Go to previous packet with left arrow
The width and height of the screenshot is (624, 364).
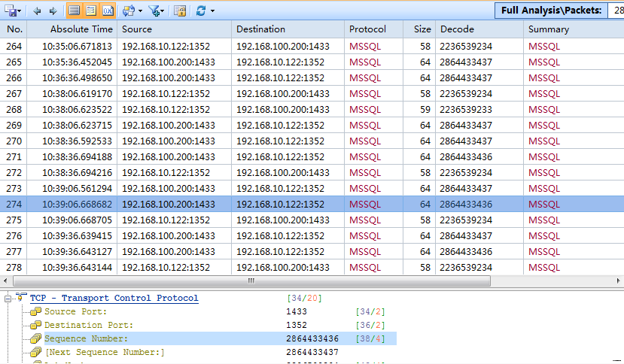coord(38,11)
